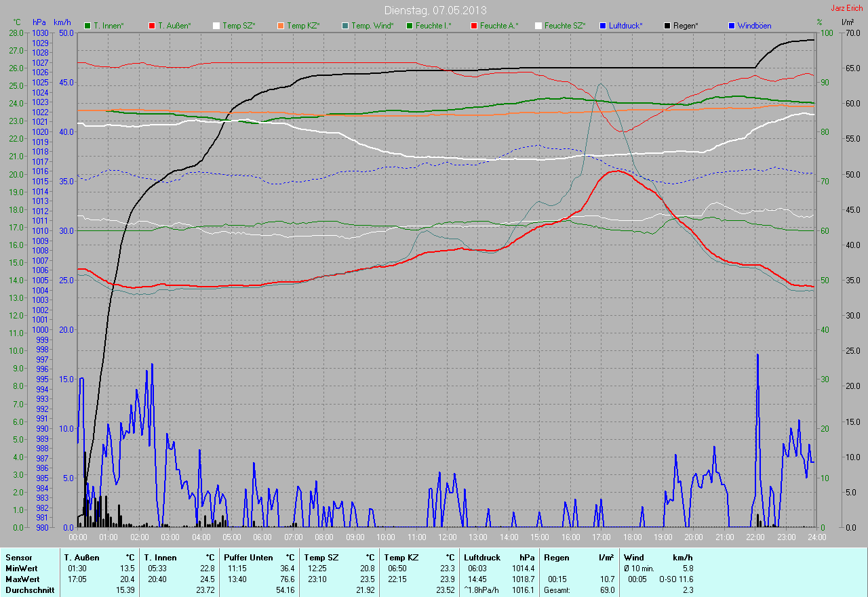Click the 'Jarz Erich' credit text
The height and width of the screenshot is (597, 868).
[x=847, y=8]
